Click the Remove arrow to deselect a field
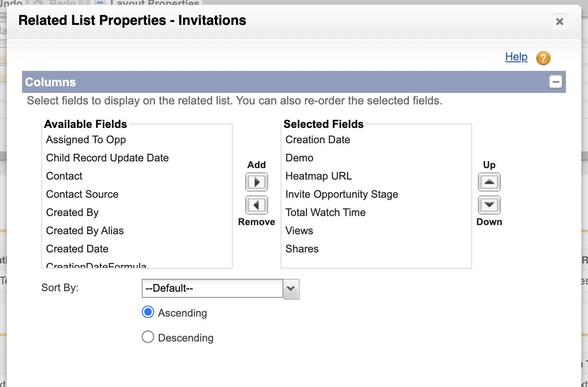 257,205
